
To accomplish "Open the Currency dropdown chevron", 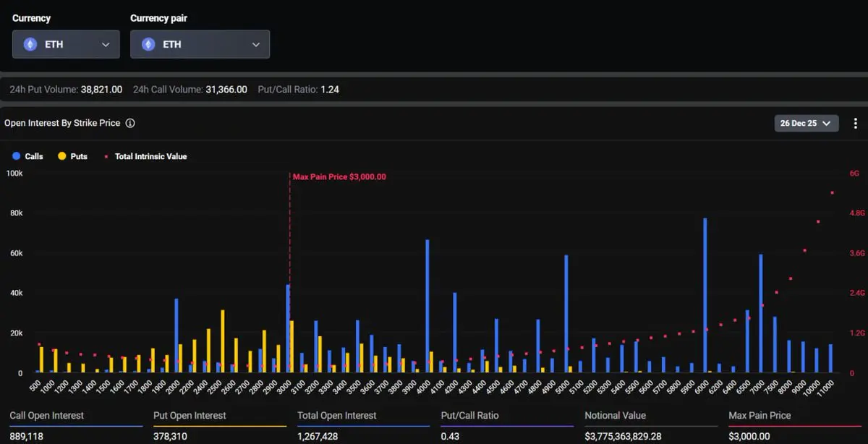I will (x=106, y=44).
